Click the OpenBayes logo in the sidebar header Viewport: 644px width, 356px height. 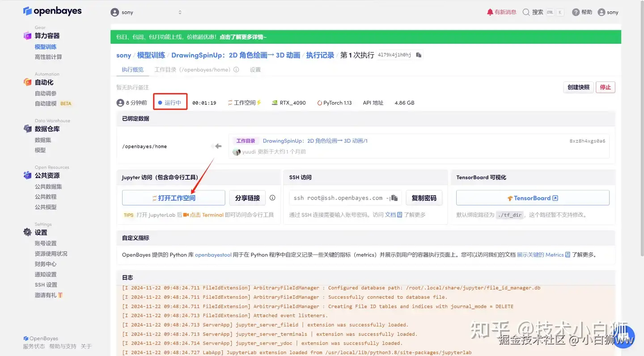point(52,11)
